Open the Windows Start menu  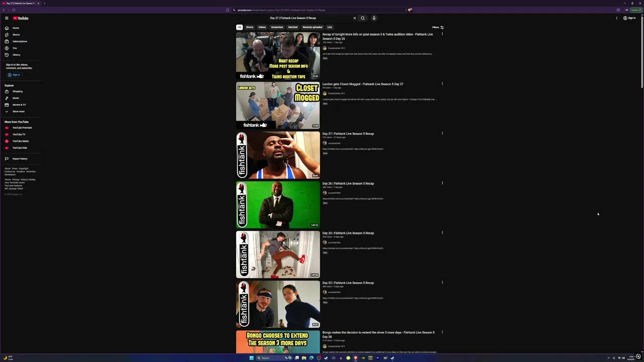pos(251,358)
